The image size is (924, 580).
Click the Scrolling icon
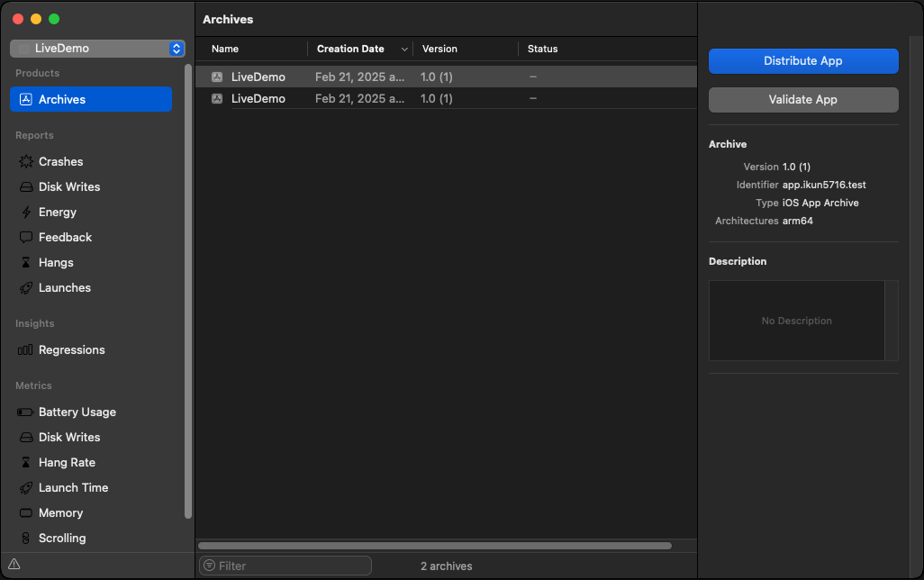(x=26, y=539)
